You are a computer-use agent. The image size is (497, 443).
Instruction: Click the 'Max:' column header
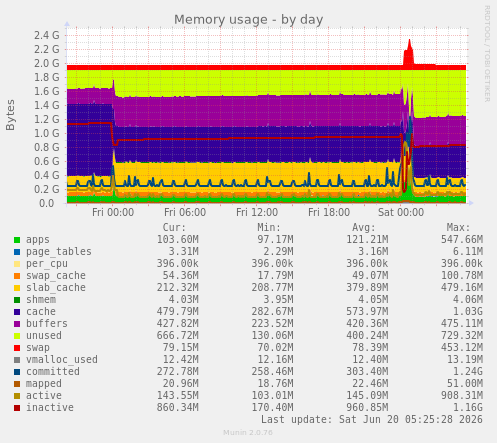point(458,228)
